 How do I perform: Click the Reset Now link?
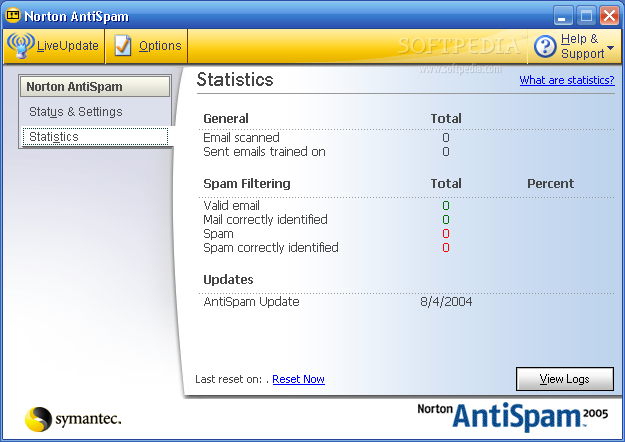[x=299, y=379]
